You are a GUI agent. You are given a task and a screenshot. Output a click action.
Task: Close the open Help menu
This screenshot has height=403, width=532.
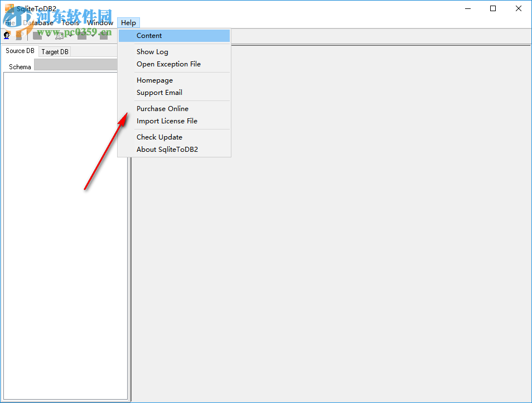(x=129, y=23)
